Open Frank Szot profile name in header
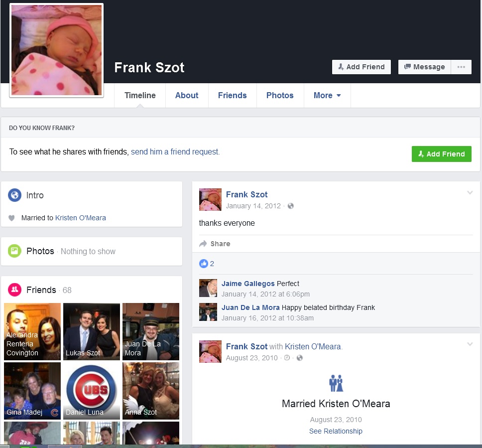 pyautogui.click(x=149, y=67)
